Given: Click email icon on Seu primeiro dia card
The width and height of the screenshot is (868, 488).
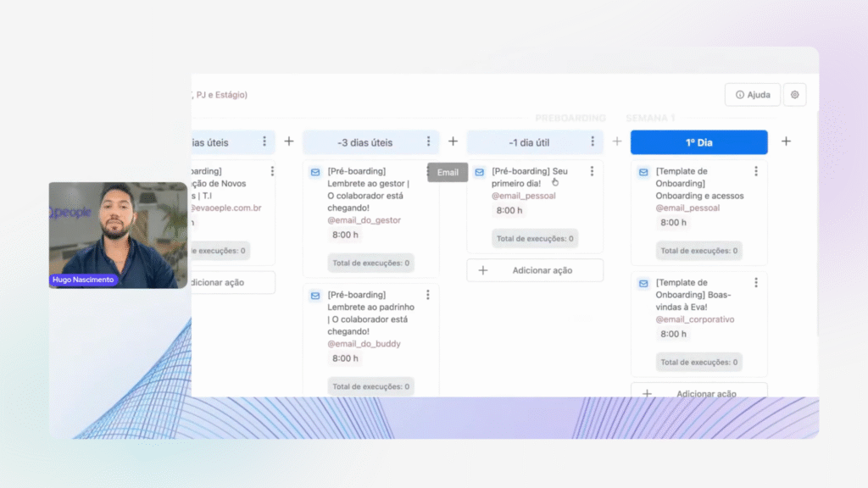Looking at the screenshot, I should coord(479,172).
